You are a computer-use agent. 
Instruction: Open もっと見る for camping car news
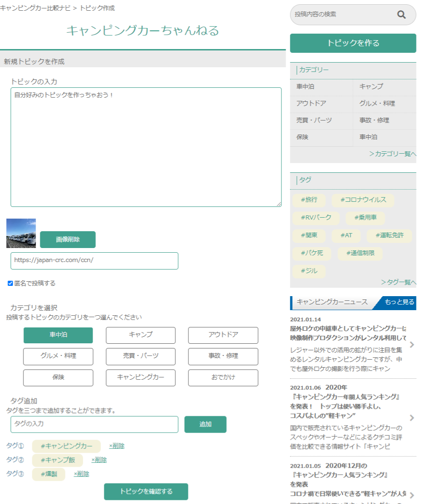tap(399, 302)
